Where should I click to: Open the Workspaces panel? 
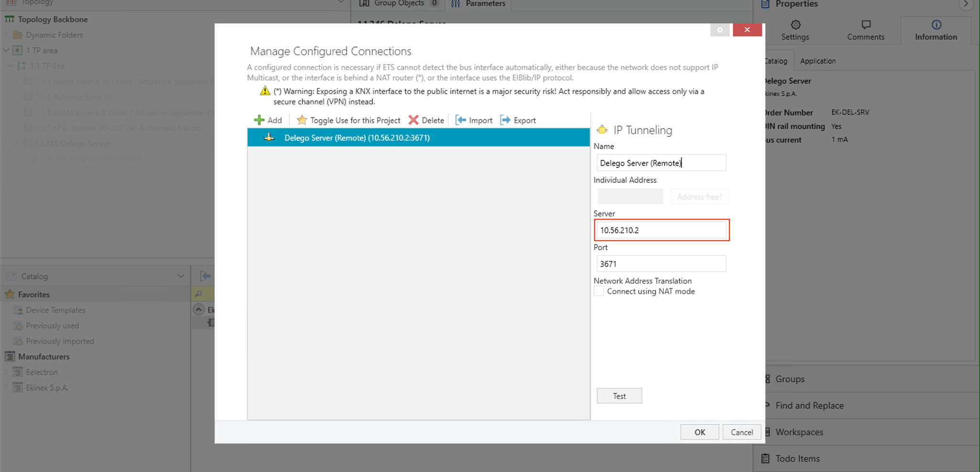(x=800, y=432)
